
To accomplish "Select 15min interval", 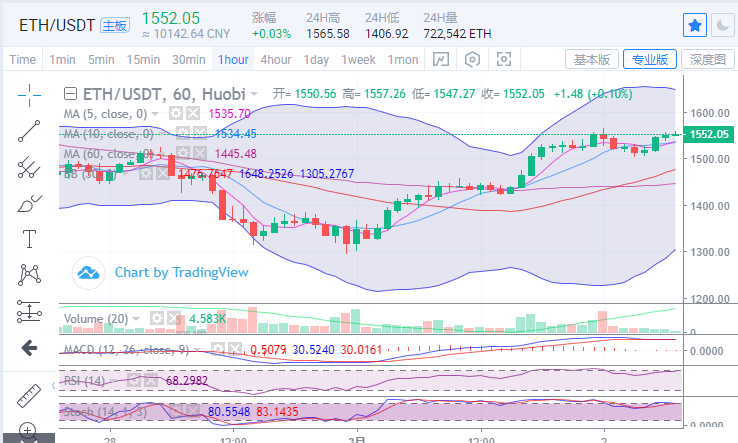I will (x=143, y=60).
